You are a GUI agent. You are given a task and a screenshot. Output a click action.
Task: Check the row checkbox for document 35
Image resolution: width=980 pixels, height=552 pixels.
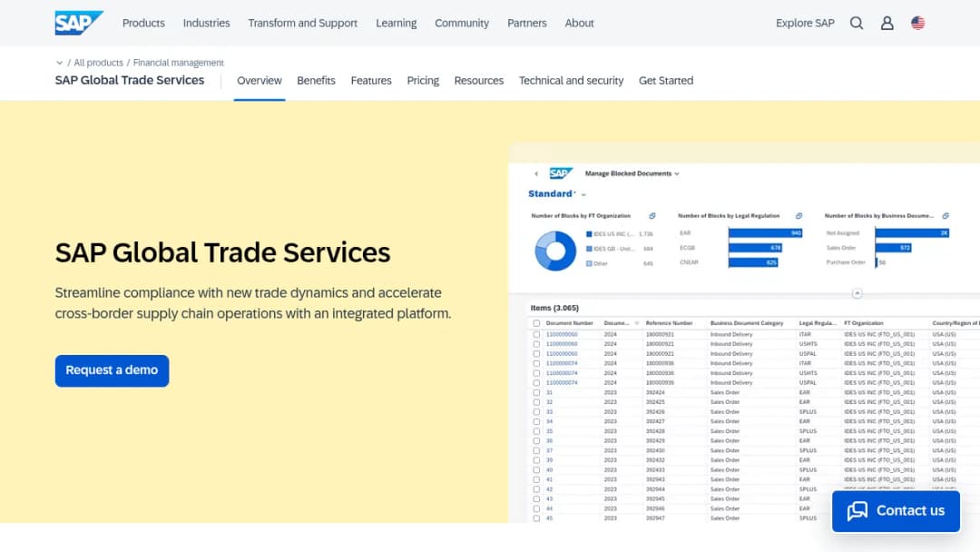point(536,431)
